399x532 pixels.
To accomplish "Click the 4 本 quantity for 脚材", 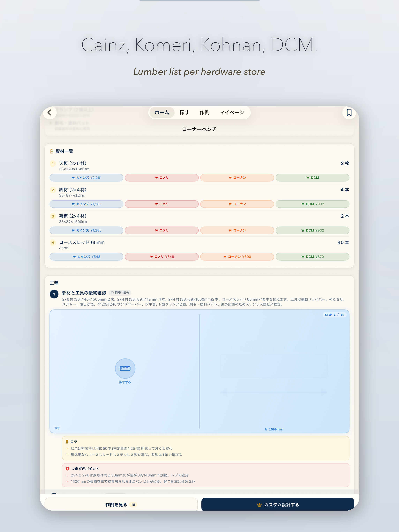I will [345, 190].
